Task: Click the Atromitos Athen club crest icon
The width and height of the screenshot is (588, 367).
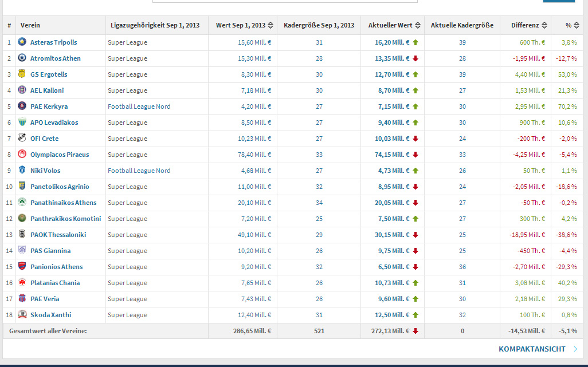Action: coord(22,58)
